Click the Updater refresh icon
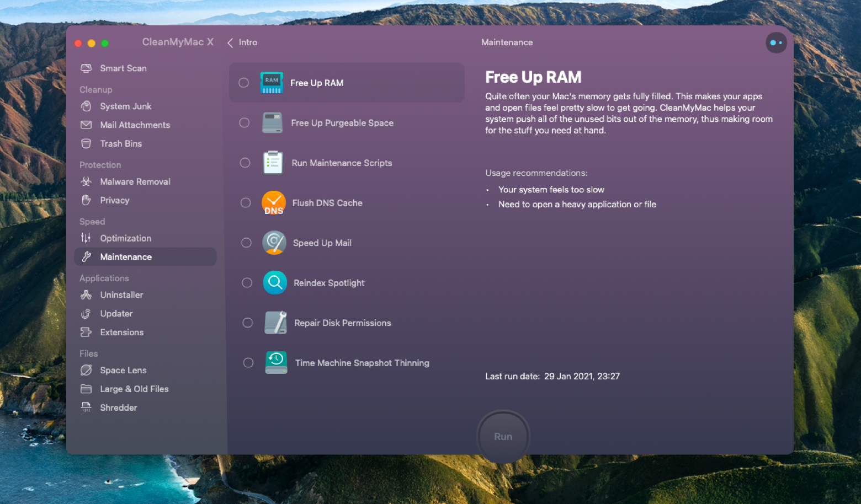This screenshot has width=861, height=504. tap(86, 314)
